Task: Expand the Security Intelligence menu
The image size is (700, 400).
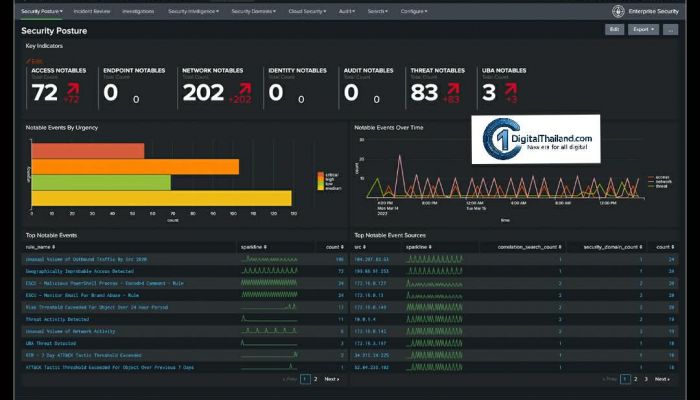Action: click(192, 11)
